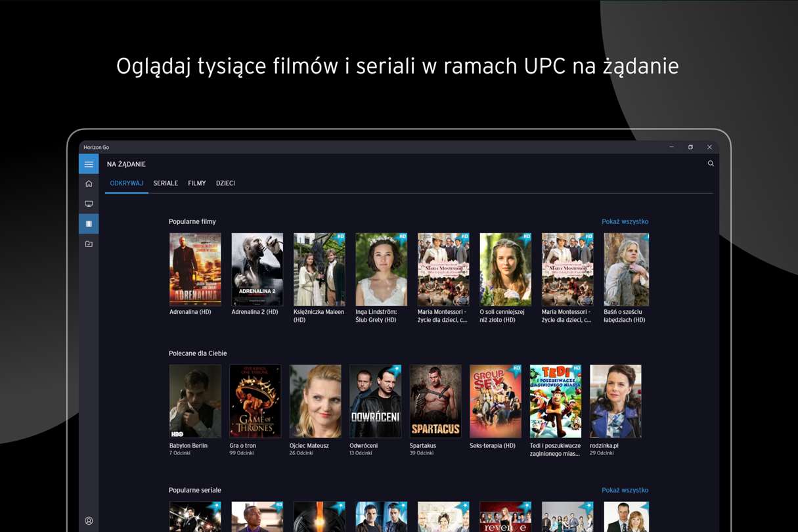Select the On Demand film sidebar icon
Viewport: 798px width, 532px height.
pos(89,224)
